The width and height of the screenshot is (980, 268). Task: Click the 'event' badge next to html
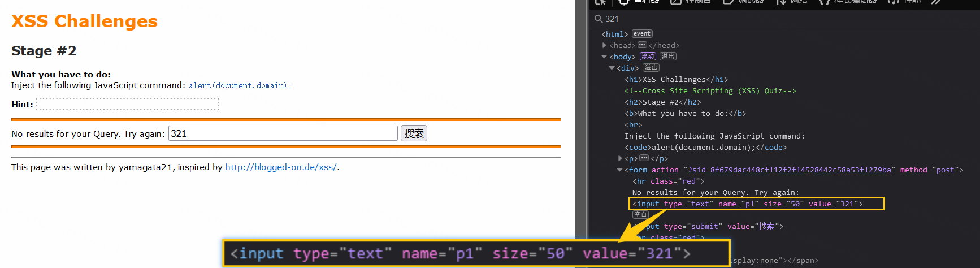pyautogui.click(x=642, y=34)
